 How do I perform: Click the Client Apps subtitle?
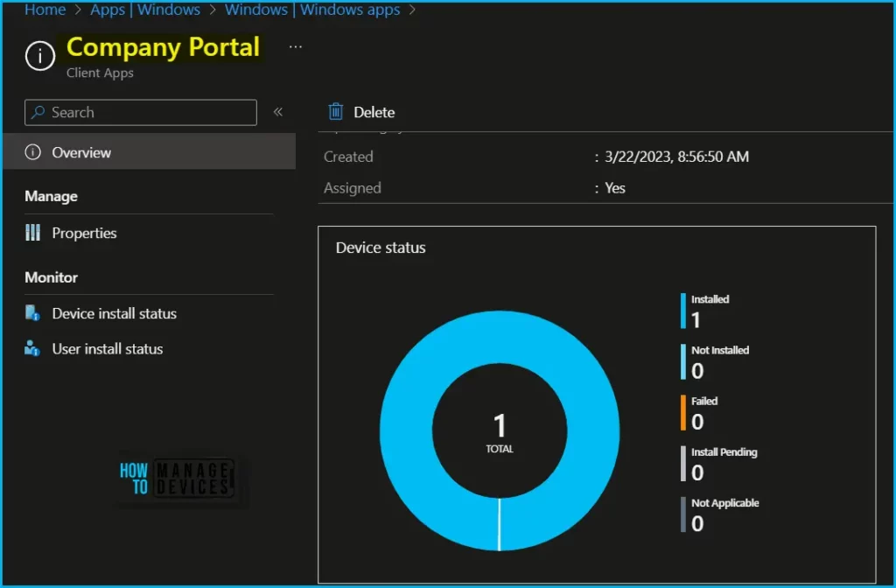[x=100, y=73]
